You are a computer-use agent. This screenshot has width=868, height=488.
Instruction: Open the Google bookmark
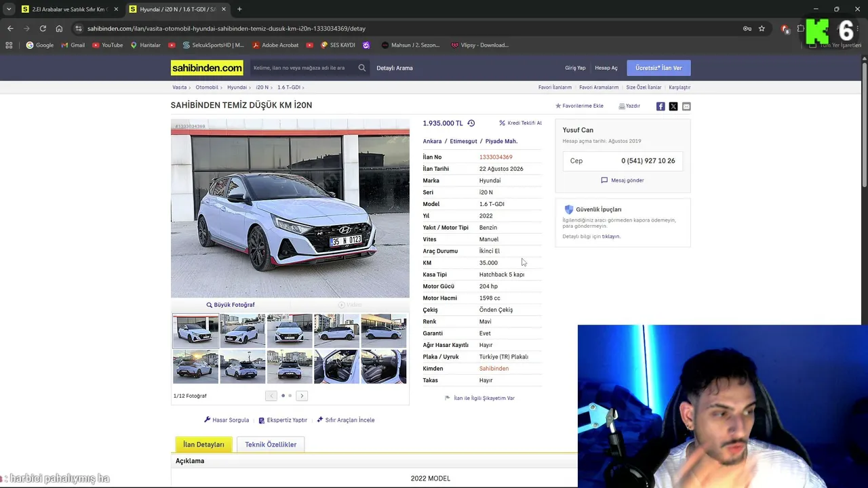click(40, 45)
